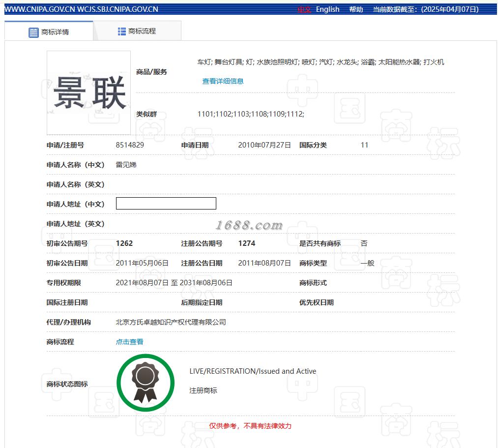Click the blanked-out applicant address box
Viewport: 498px width, 448px height.
tap(166, 204)
